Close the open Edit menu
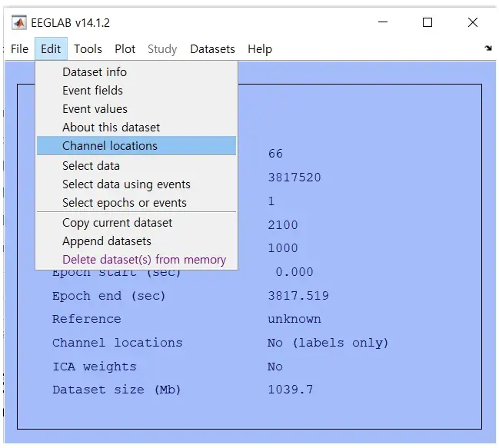 (x=51, y=49)
